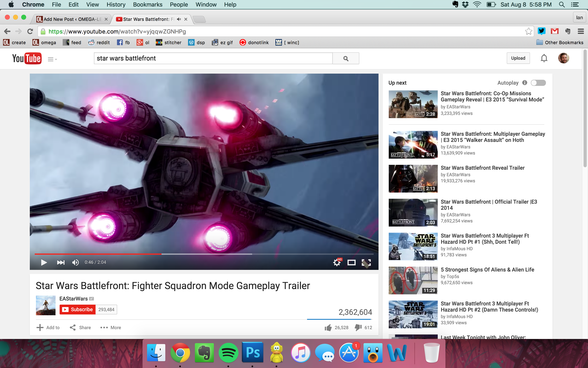Open the More actions menu
588x368 pixels.
tap(110, 328)
